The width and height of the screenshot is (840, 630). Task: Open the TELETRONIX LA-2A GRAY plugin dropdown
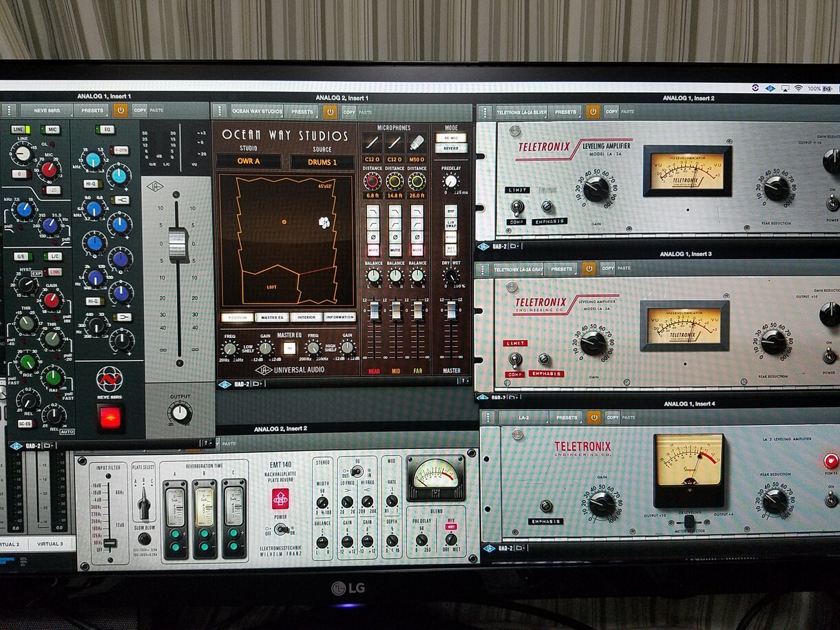tap(518, 269)
